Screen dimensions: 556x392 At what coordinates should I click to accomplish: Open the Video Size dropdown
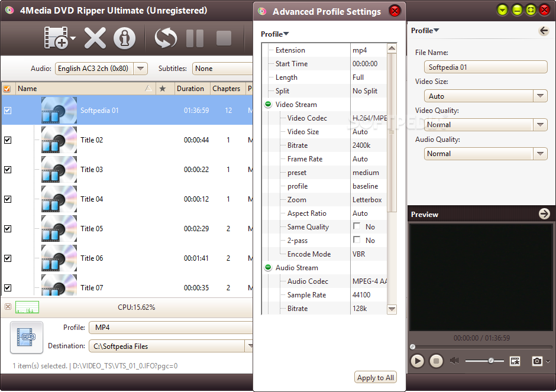click(x=486, y=96)
